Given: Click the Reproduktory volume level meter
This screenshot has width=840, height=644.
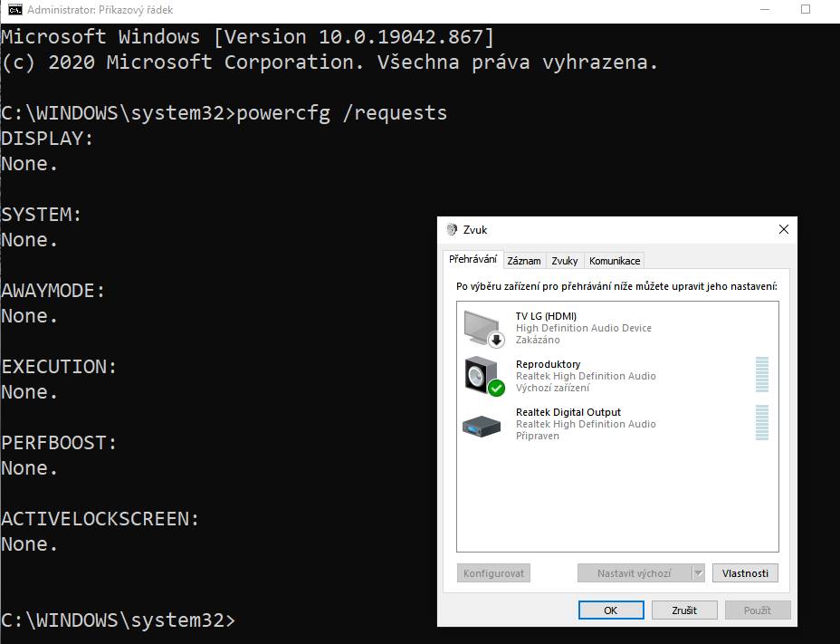Looking at the screenshot, I should 762,375.
